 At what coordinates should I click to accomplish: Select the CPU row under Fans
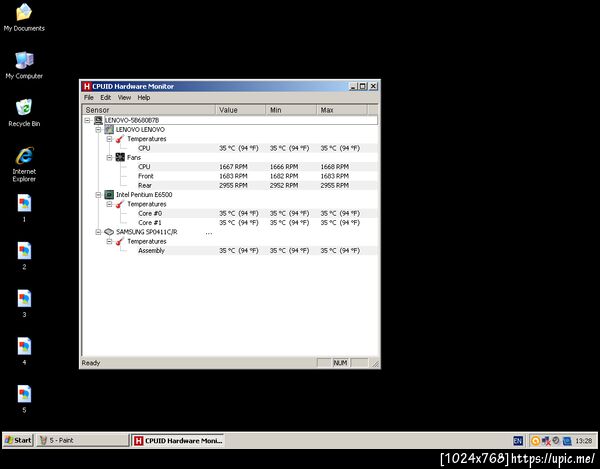tap(230, 167)
